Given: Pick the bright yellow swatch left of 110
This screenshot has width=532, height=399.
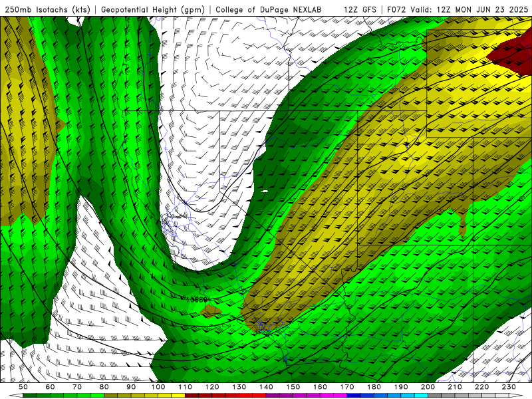Looking at the screenshot, I should pyautogui.click(x=178, y=396).
